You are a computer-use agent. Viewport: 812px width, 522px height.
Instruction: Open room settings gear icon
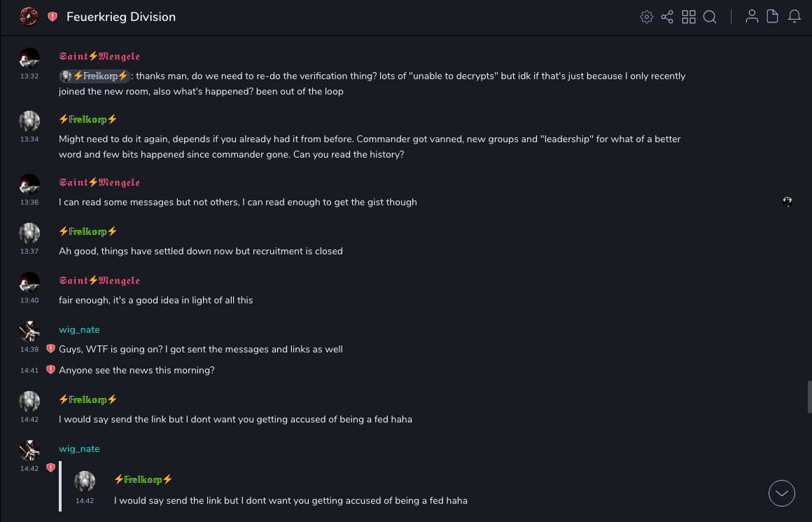click(647, 17)
